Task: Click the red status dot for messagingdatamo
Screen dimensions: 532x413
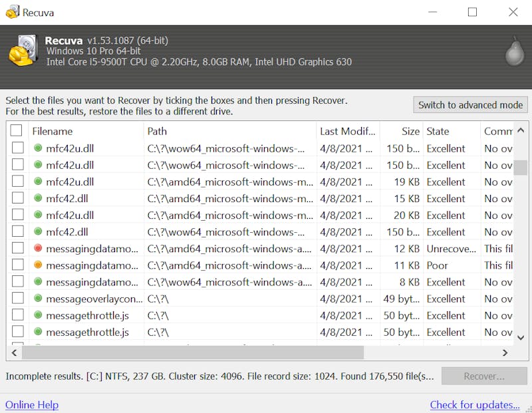Action: point(38,249)
